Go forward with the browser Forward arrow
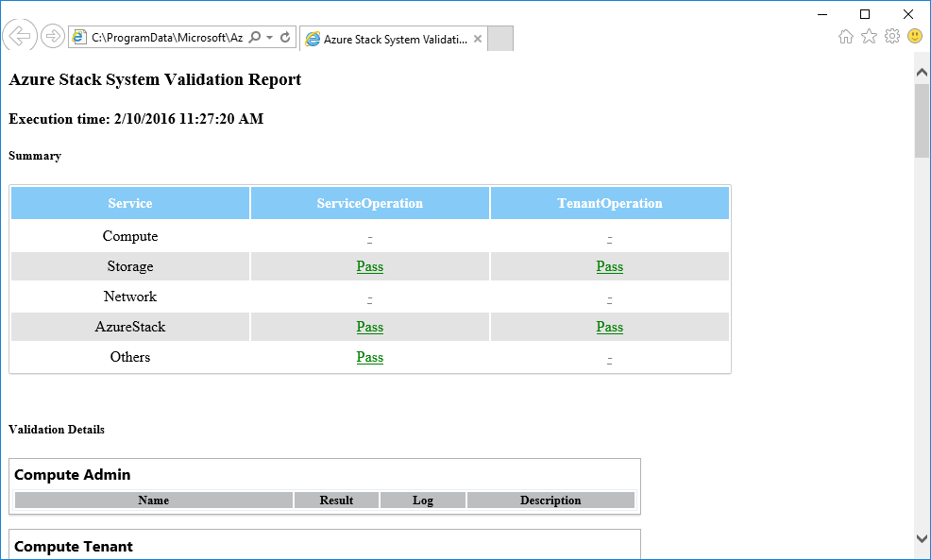Screen dimensions: 931x560 [x=53, y=37]
